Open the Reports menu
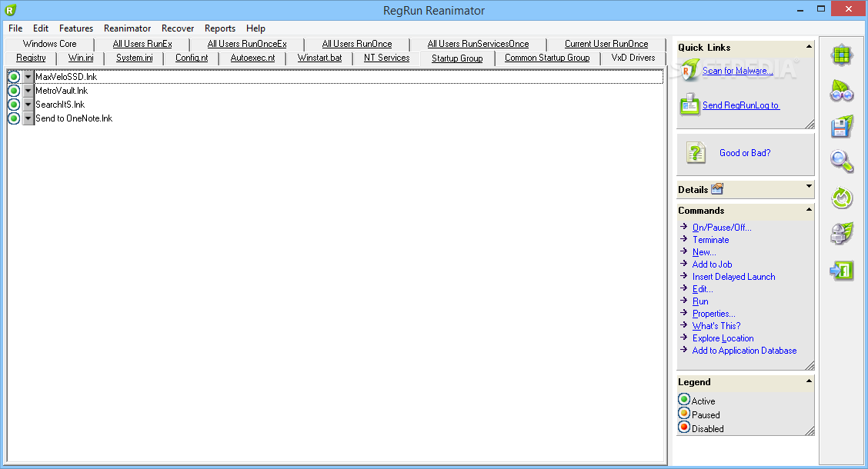This screenshot has width=868, height=469. (x=220, y=28)
